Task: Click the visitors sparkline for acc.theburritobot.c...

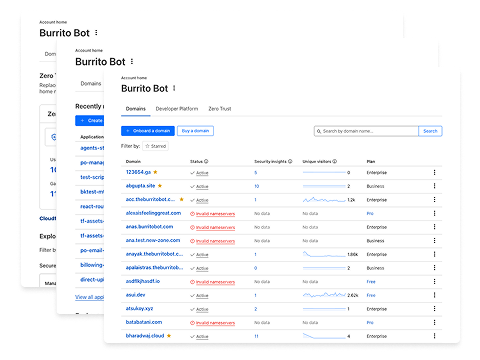Action: (324, 200)
